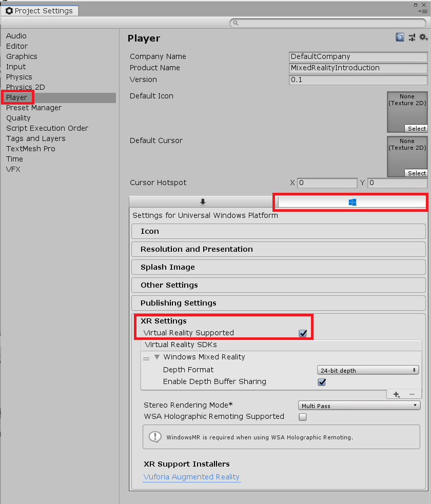Switch to Universal Windows Platform tab
The height and width of the screenshot is (504, 431).
(352, 202)
